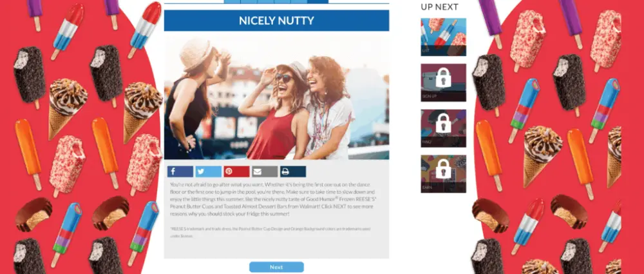This screenshot has height=274, width=644.
Task: Select the Find label on locked tile
Action: click(x=426, y=142)
